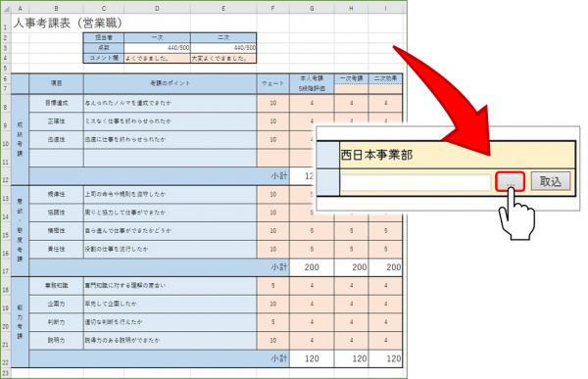Select the 大変よくできました。 comment cell
Image resolution: width=588 pixels, height=379 pixels.
(223, 59)
